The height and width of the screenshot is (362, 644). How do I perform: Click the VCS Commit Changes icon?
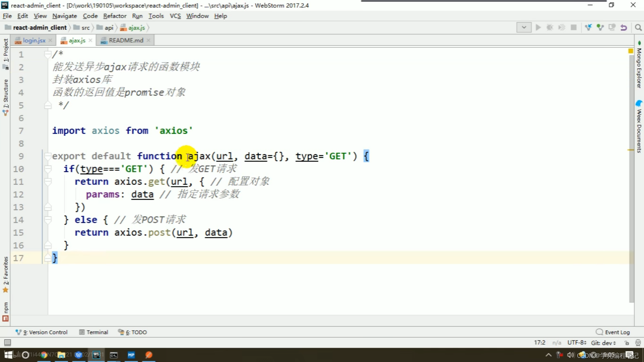point(600,27)
